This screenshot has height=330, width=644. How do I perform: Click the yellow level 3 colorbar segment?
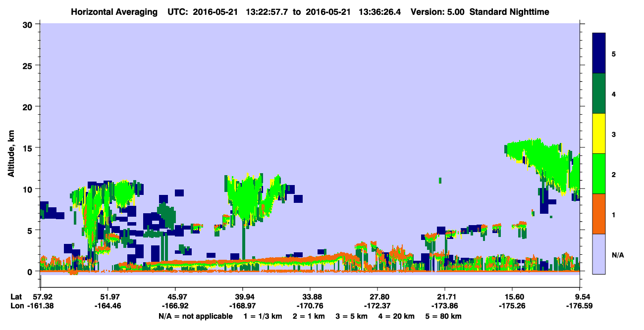pos(599,134)
